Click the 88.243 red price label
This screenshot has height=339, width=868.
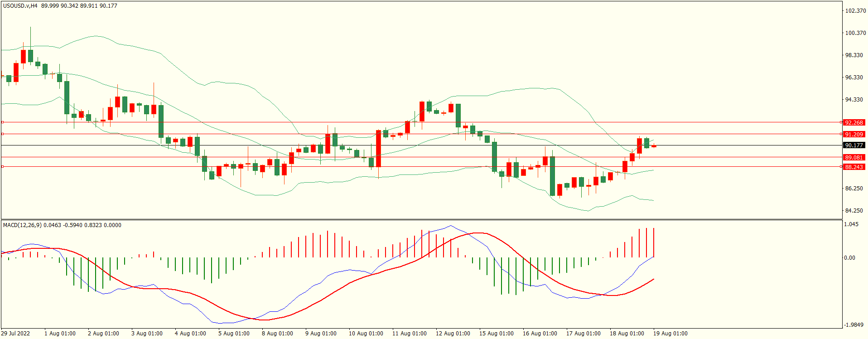pos(854,167)
